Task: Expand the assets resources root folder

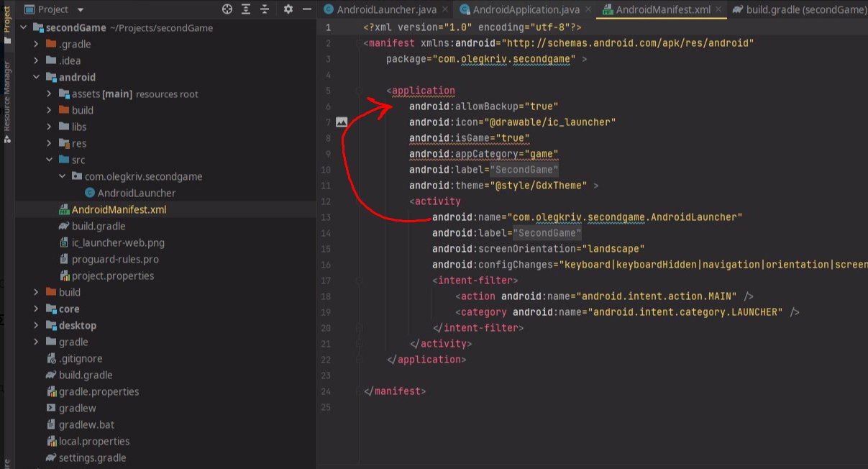Action: 50,94
